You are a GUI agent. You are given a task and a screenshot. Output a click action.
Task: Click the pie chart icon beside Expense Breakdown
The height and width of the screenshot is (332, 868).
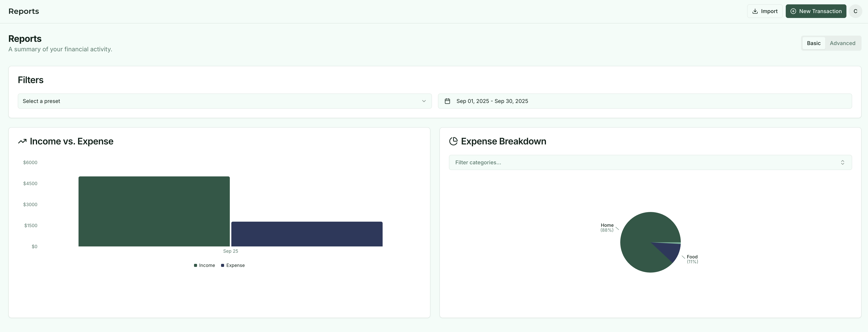click(453, 141)
